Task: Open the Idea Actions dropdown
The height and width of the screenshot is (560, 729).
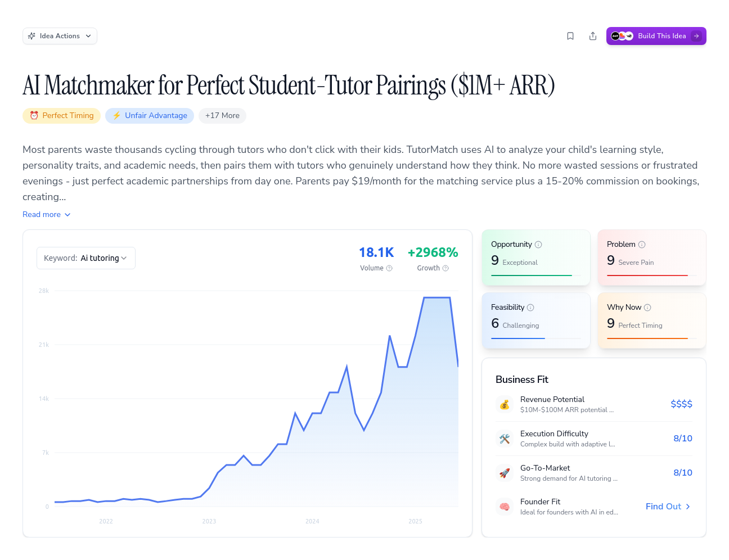Action: click(x=60, y=36)
